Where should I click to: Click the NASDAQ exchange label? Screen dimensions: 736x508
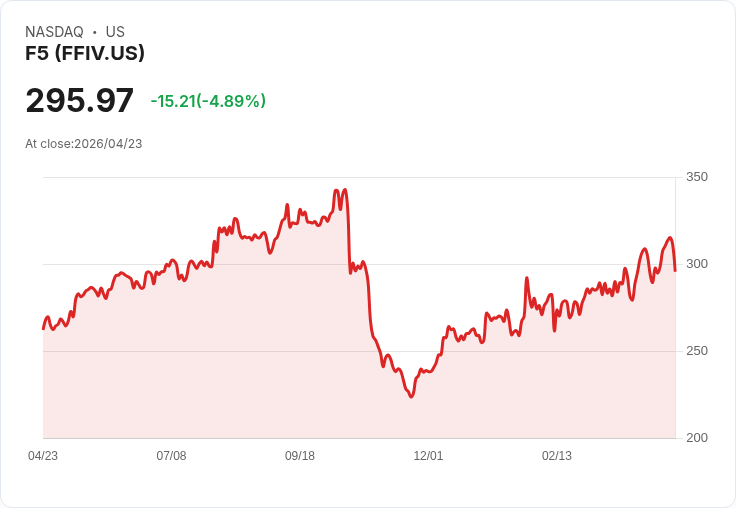pos(54,32)
